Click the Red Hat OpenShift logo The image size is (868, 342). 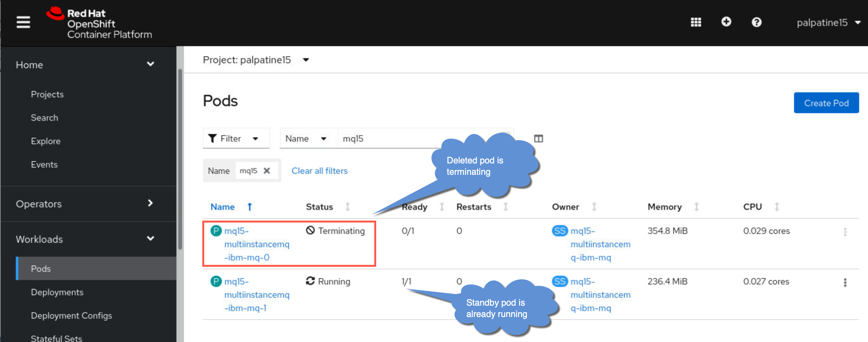(x=99, y=22)
